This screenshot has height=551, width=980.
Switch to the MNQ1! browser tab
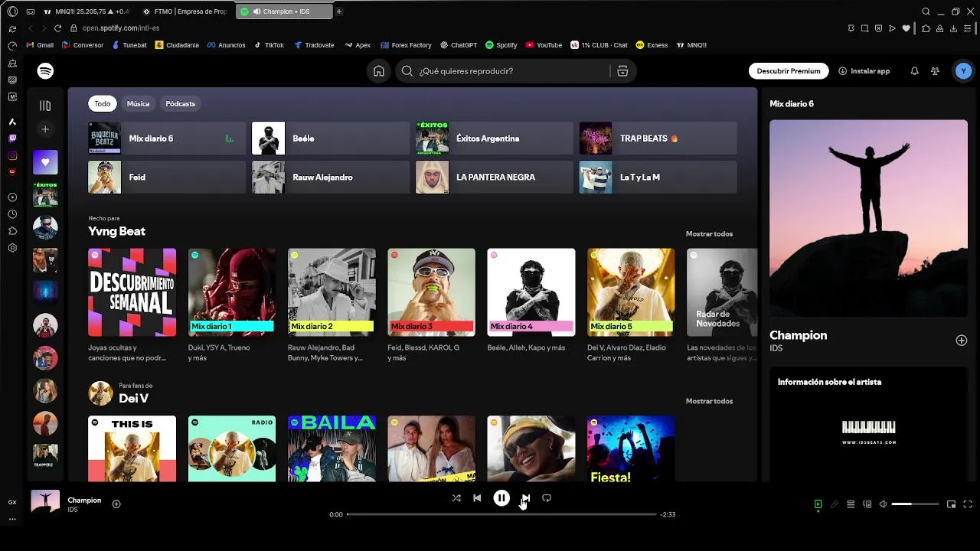point(87,11)
